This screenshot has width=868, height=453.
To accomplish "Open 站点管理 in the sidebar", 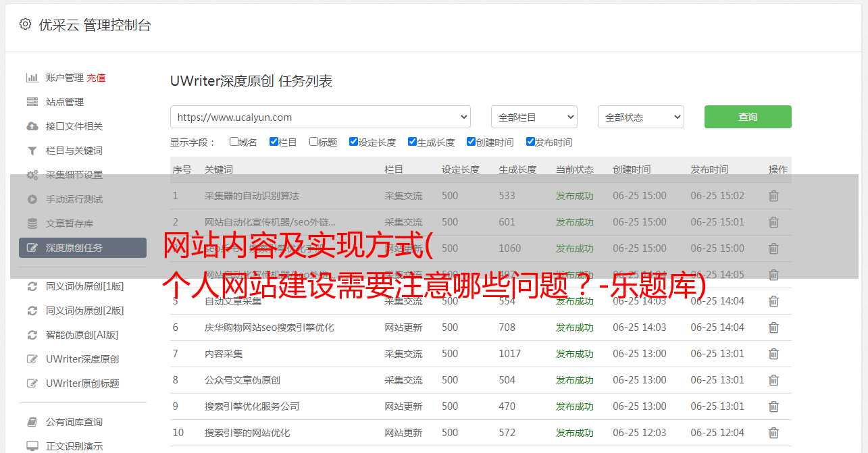I will (65, 102).
